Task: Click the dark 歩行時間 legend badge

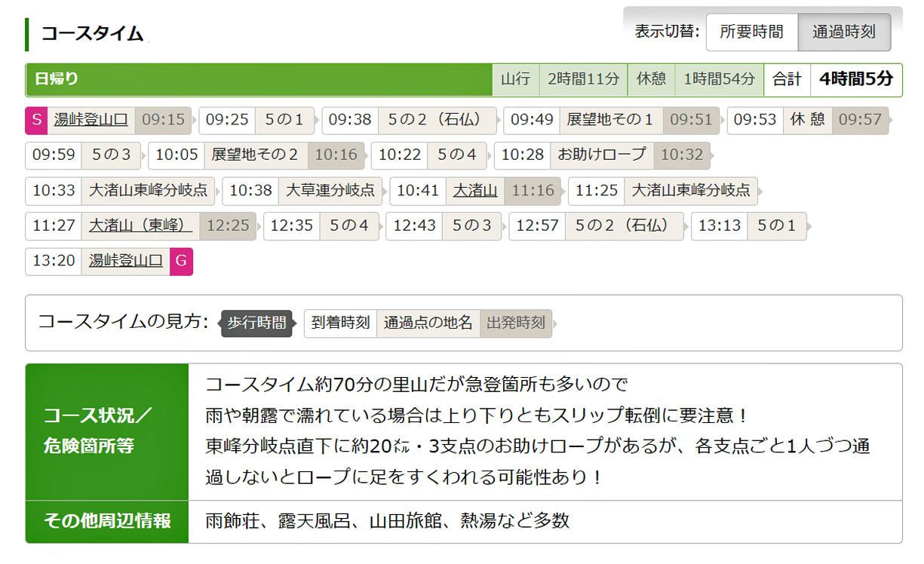Action: (256, 323)
